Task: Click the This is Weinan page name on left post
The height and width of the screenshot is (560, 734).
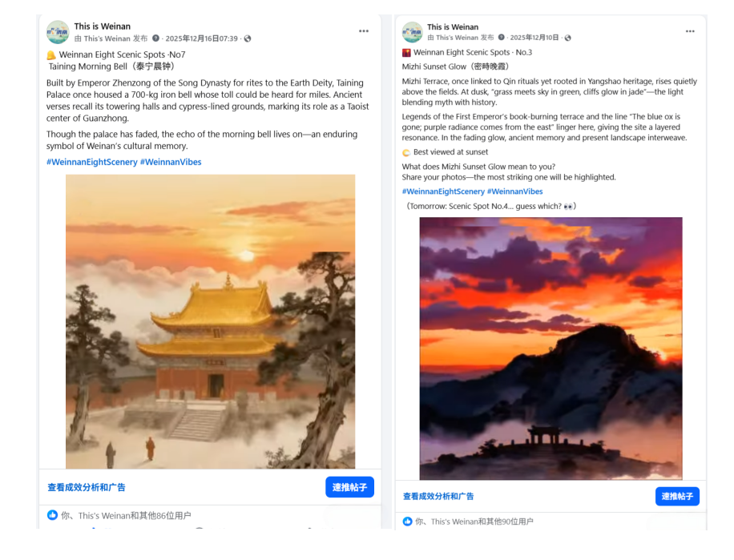Action: coord(103,26)
